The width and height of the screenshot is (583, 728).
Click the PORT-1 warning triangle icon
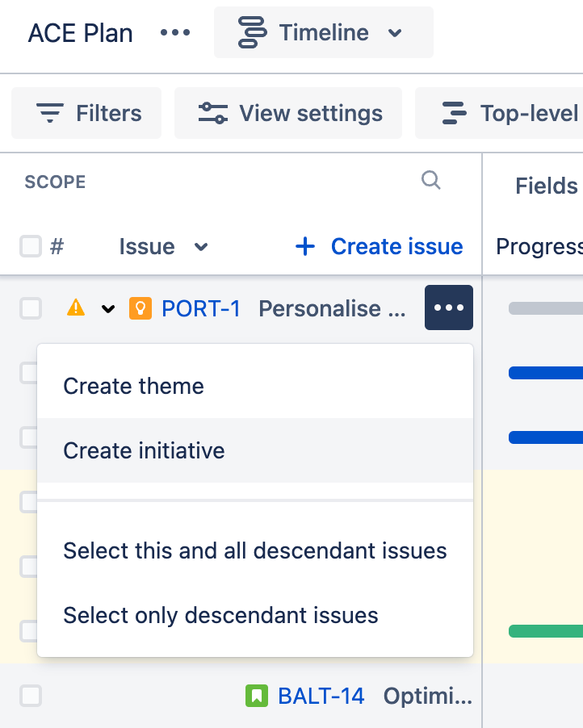click(76, 308)
